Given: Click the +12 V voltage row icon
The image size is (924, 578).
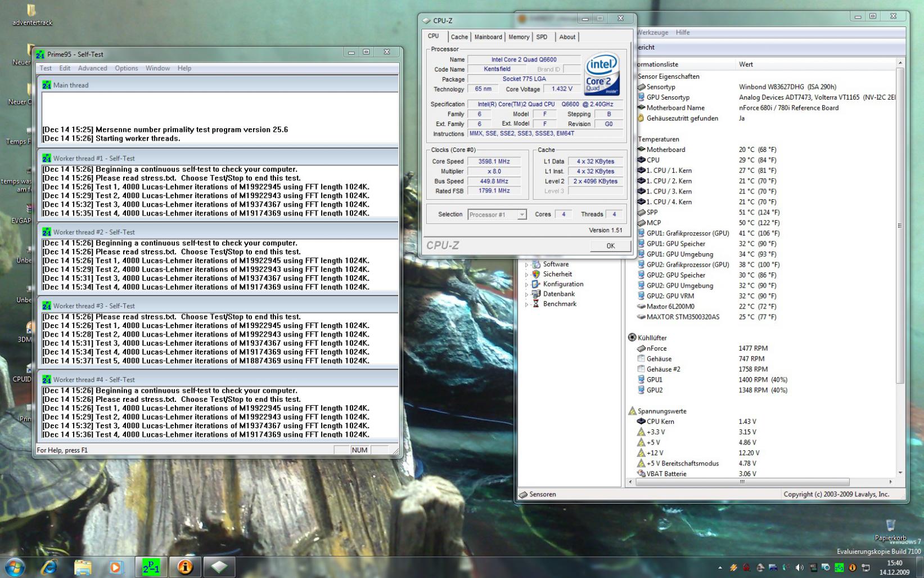Looking at the screenshot, I should 641,452.
